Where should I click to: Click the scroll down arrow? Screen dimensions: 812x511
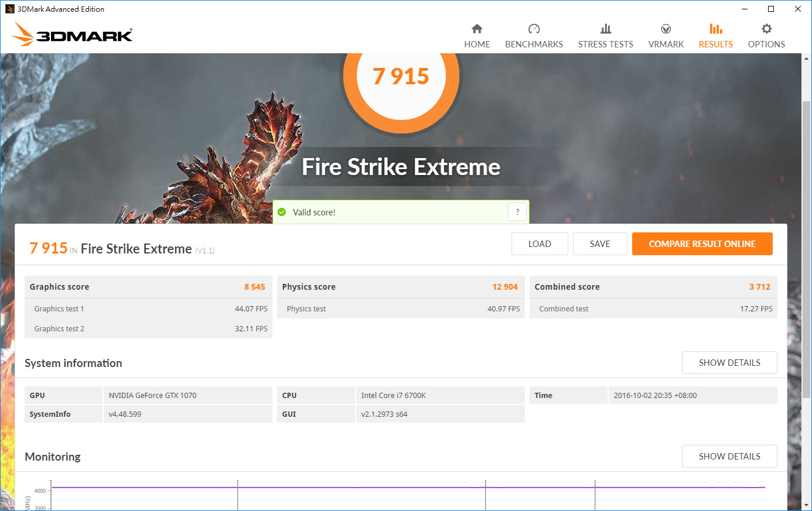[807, 505]
